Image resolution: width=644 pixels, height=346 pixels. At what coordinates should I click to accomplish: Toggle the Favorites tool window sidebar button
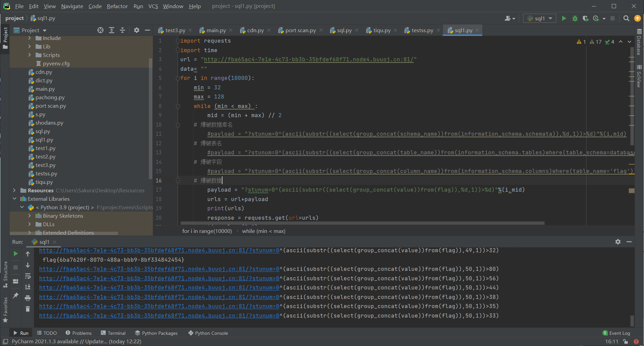point(5,310)
